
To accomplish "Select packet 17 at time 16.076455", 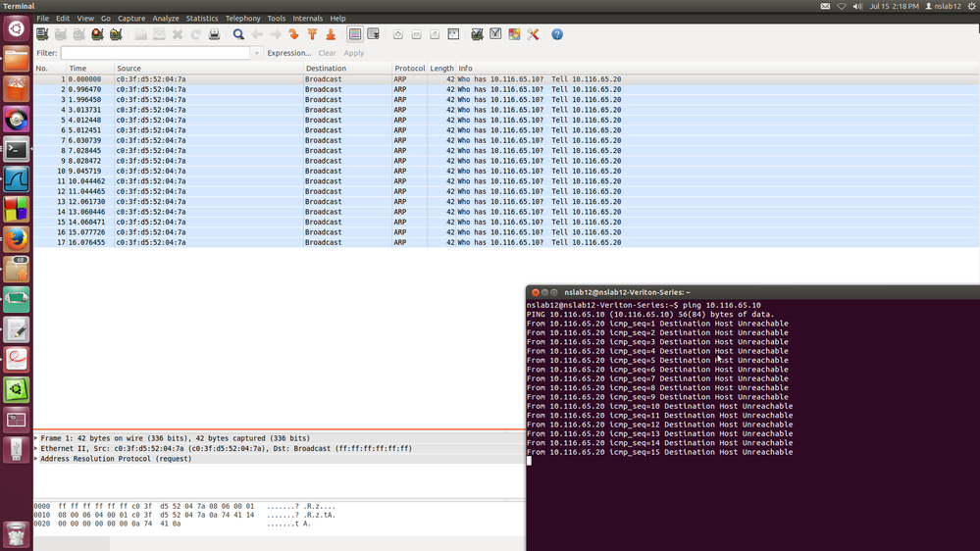I will click(x=506, y=242).
